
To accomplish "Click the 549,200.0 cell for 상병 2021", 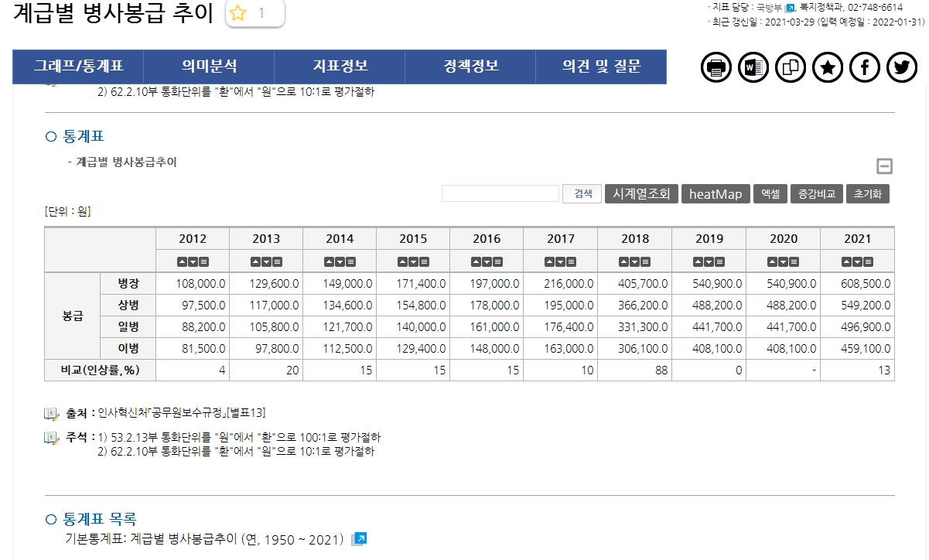I will (x=857, y=306).
